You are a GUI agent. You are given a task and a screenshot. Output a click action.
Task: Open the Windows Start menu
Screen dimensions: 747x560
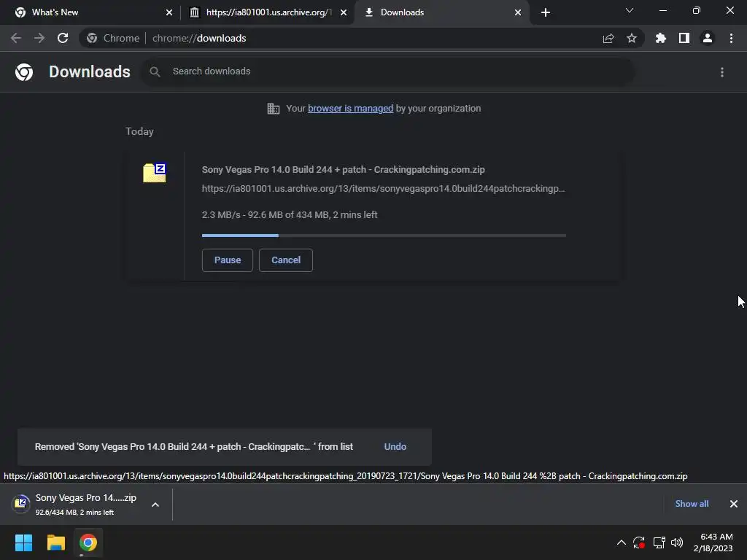point(24,542)
